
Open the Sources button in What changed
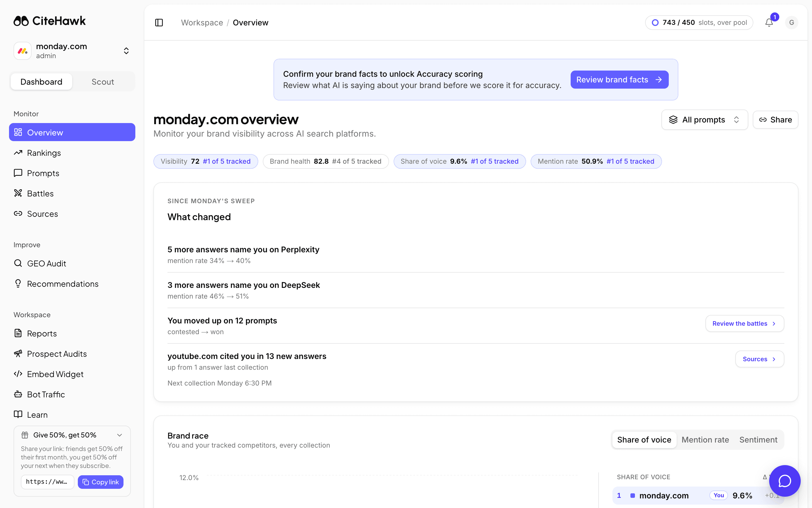coord(760,359)
